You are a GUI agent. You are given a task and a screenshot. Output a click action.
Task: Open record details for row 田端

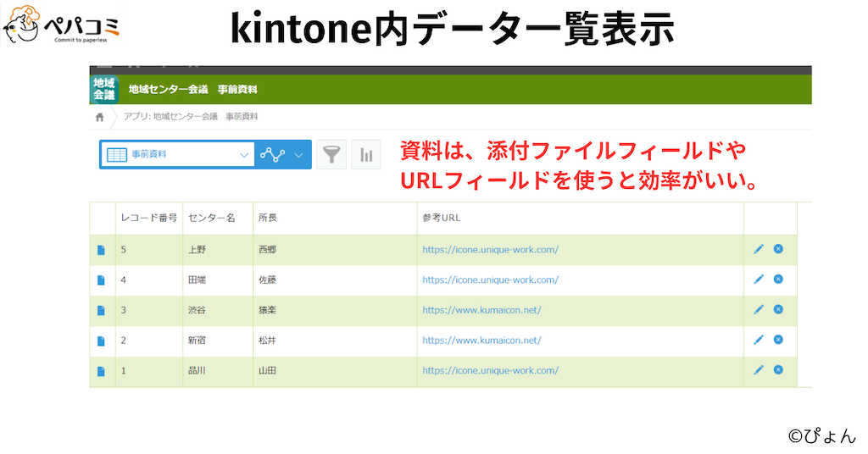coord(101,280)
